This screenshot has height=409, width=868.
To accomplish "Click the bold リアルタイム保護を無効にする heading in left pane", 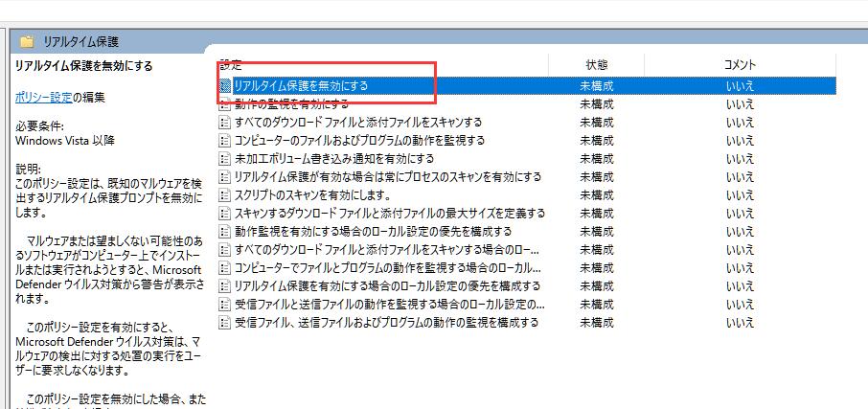I will tap(84, 66).
